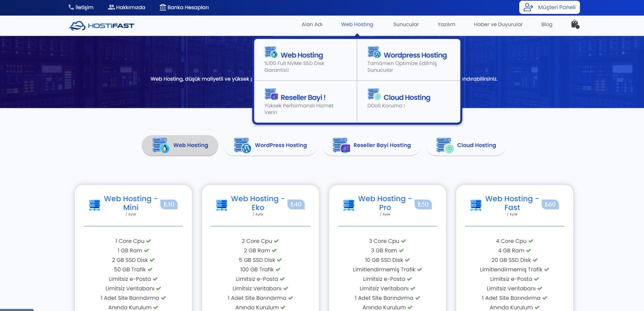Click the ₺40 price badge
The width and height of the screenshot is (644, 311).
[x=296, y=204]
